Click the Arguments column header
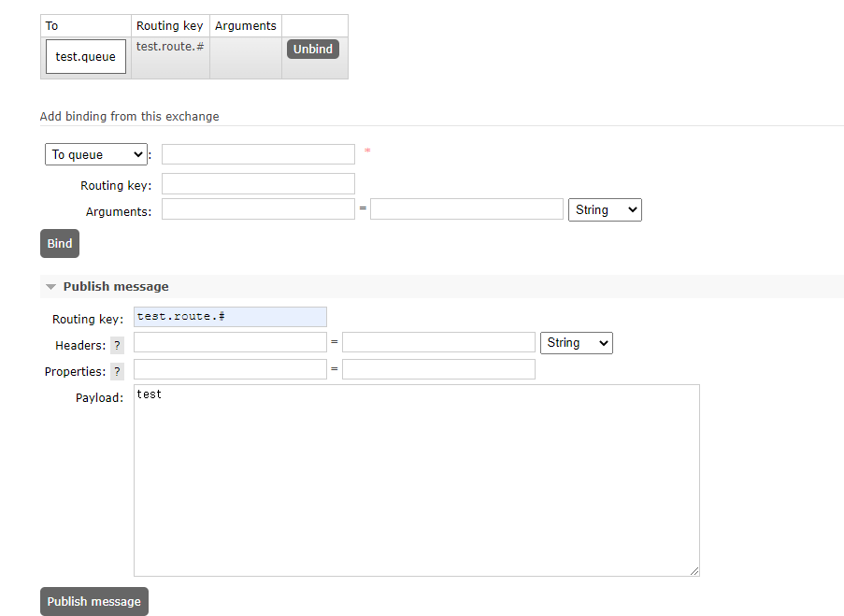Viewport: 844px width, 616px height. (246, 26)
